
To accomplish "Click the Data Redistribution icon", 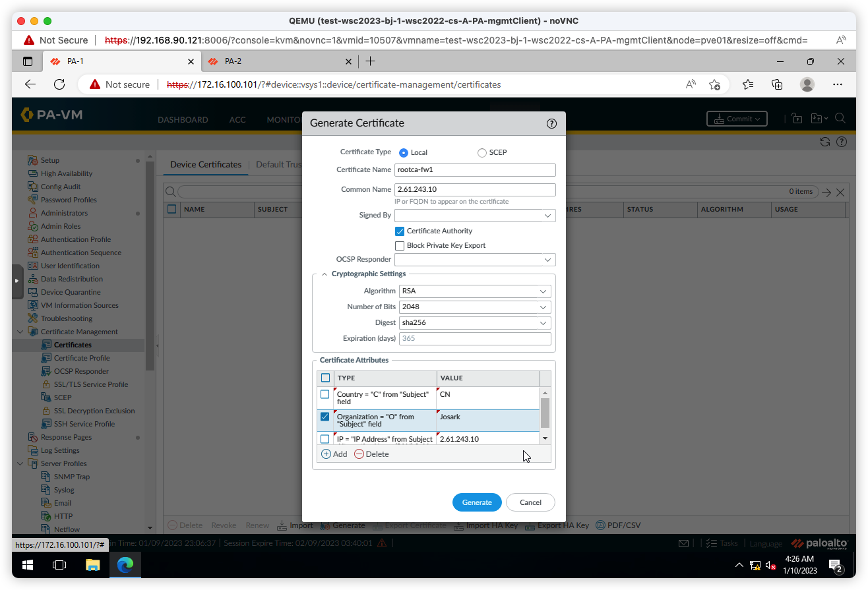I will [x=33, y=279].
